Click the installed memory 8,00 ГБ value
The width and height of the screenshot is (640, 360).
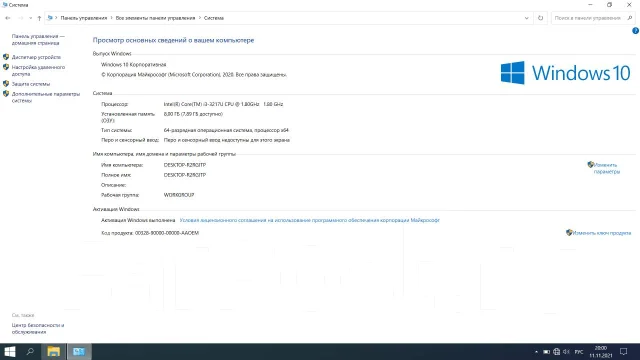click(193, 114)
